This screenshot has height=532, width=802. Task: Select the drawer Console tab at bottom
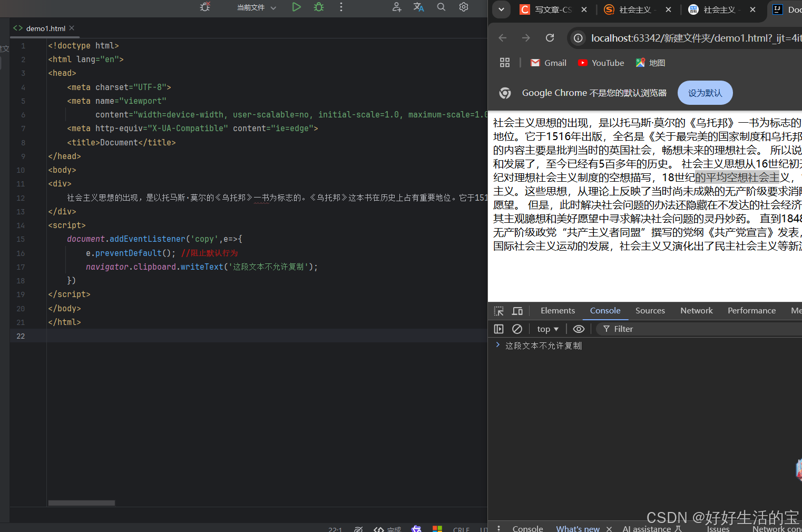[527, 528]
